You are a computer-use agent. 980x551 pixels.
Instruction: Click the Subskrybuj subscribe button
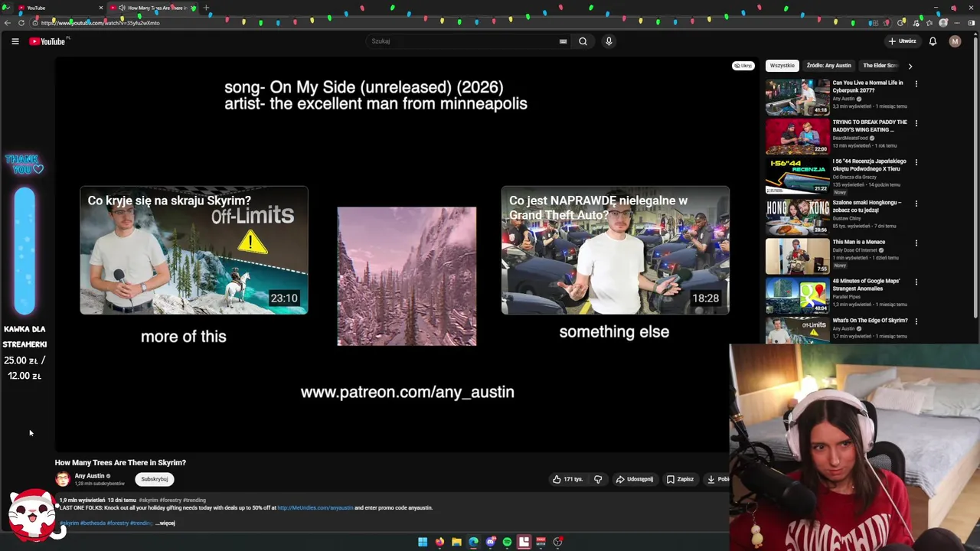click(x=155, y=479)
